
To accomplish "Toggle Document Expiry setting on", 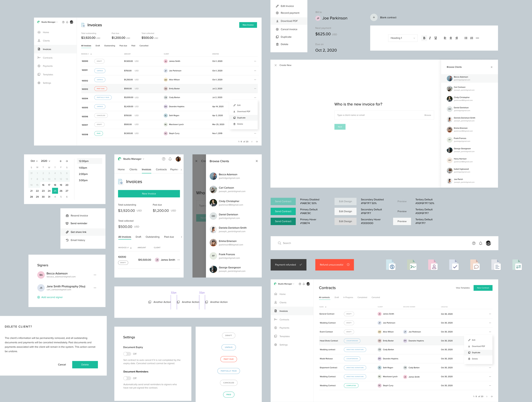I will pos(127,354).
